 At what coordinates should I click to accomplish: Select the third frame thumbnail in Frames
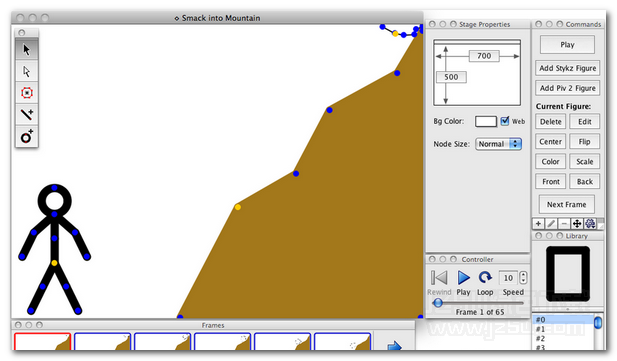pos(163,342)
